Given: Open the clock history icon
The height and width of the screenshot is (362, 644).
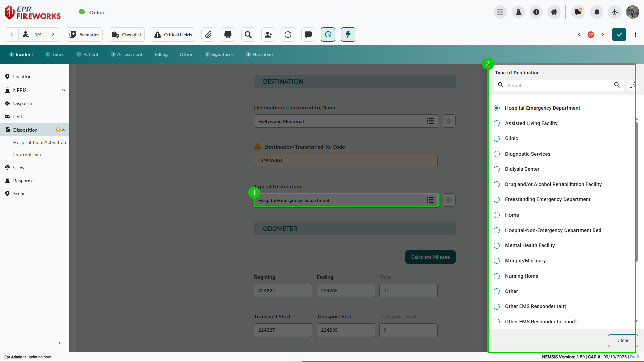Looking at the screenshot, I should click(x=328, y=35).
